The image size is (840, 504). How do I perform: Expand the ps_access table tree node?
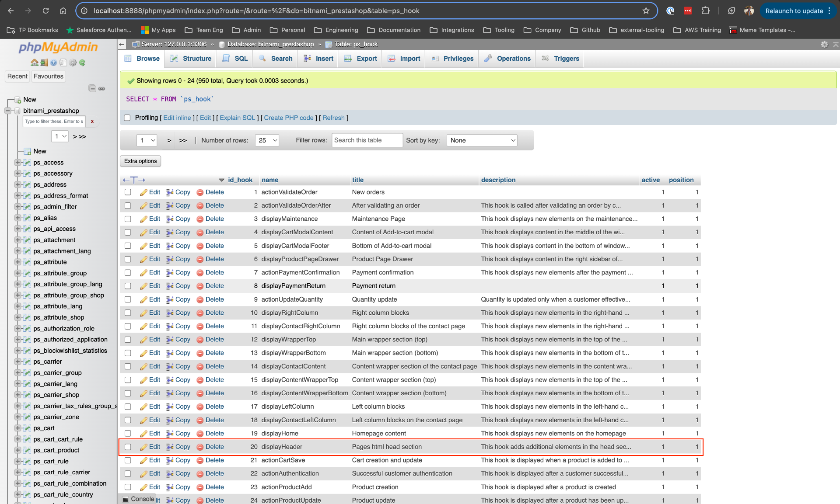pyautogui.click(x=17, y=162)
